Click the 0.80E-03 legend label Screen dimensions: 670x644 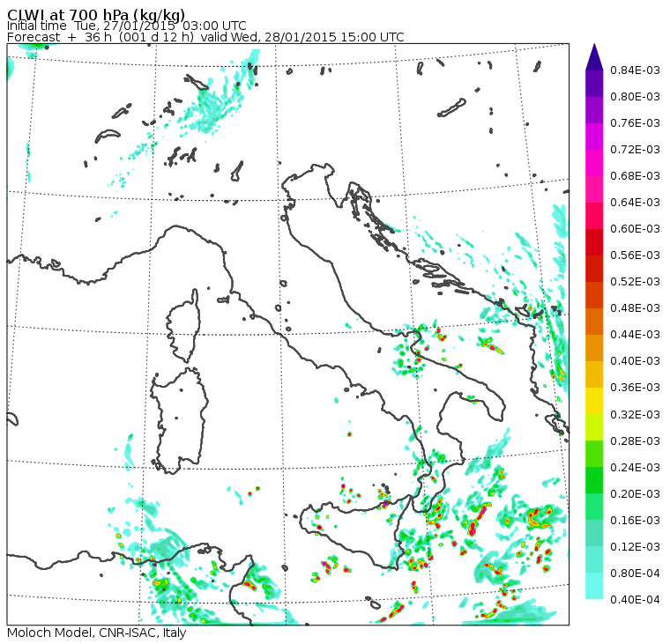point(635,97)
